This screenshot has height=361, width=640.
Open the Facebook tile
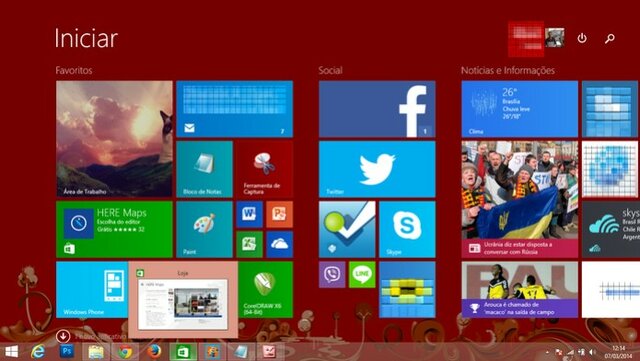point(377,109)
